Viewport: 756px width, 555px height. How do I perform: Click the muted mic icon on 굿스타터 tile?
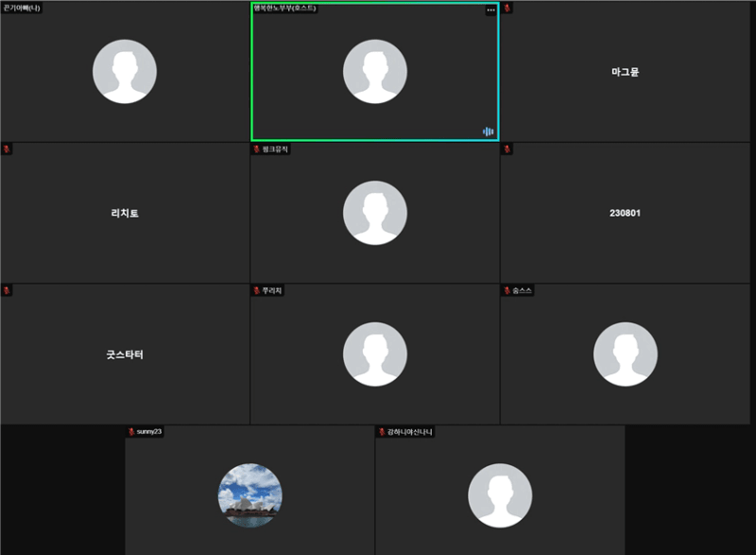(x=7, y=290)
